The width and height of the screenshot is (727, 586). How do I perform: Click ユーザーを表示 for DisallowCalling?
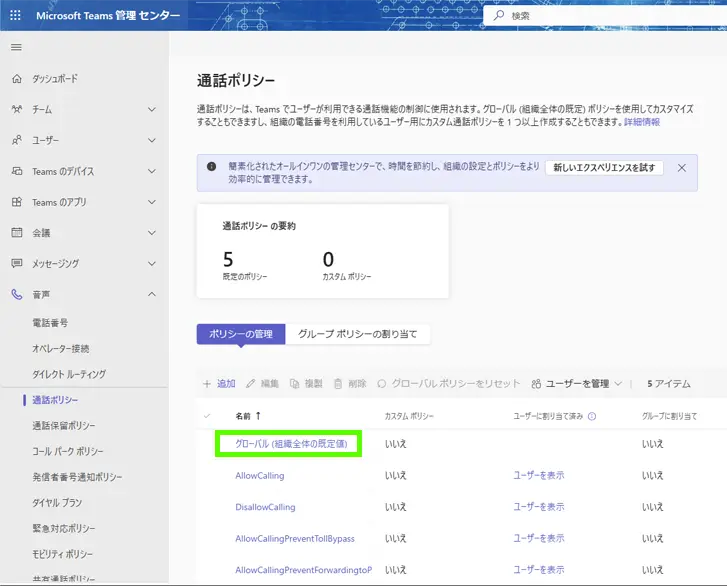[539, 507]
